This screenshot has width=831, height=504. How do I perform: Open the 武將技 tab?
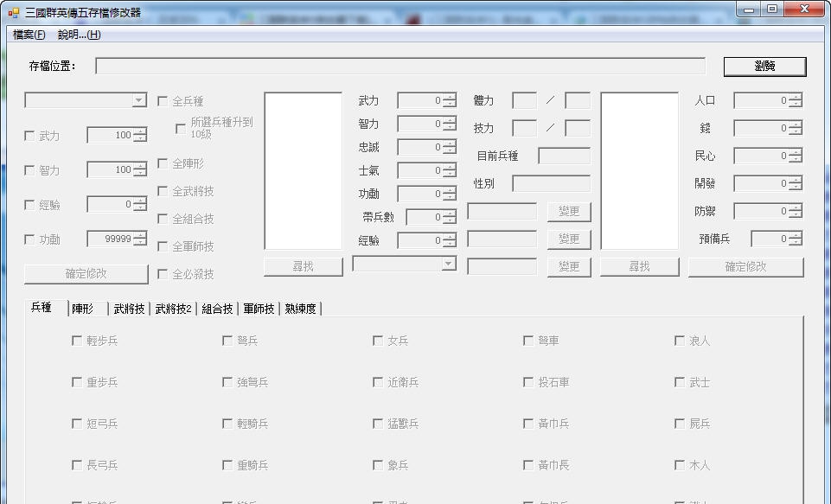point(130,309)
